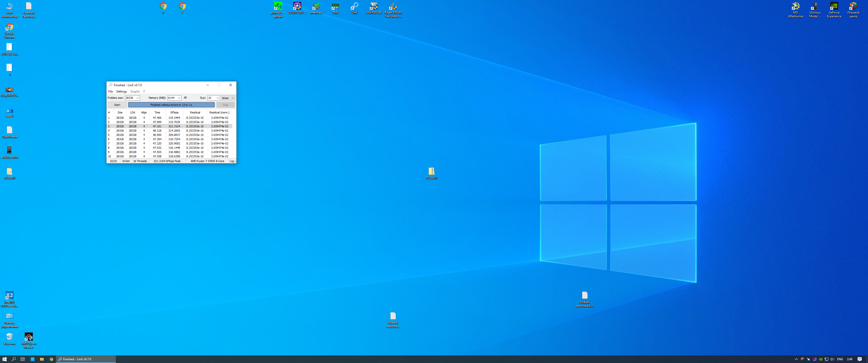This screenshot has width=868, height=363.
Task: Open the File menu in LinX
Action: tap(110, 92)
